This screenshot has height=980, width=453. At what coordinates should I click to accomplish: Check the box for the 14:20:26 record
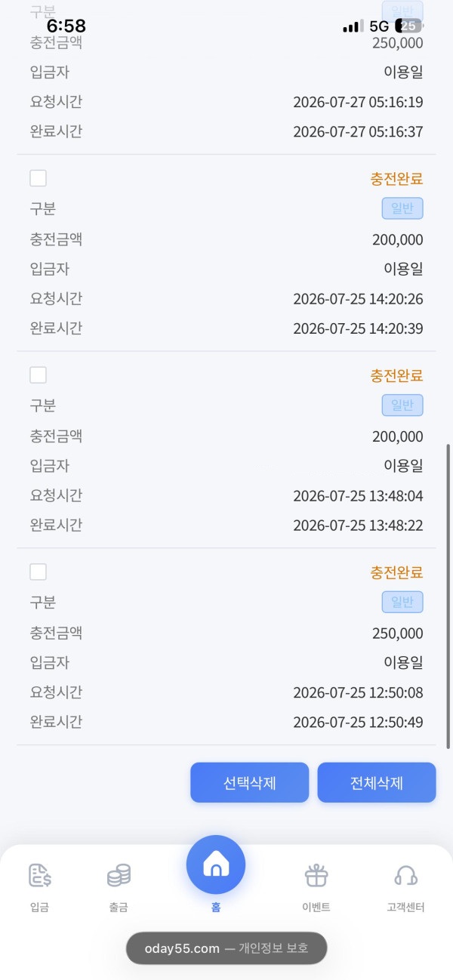[38, 178]
